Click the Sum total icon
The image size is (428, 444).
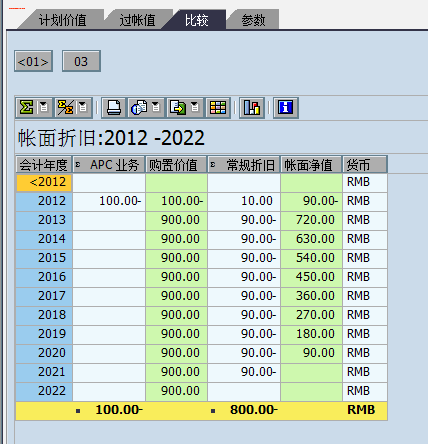click(x=26, y=108)
